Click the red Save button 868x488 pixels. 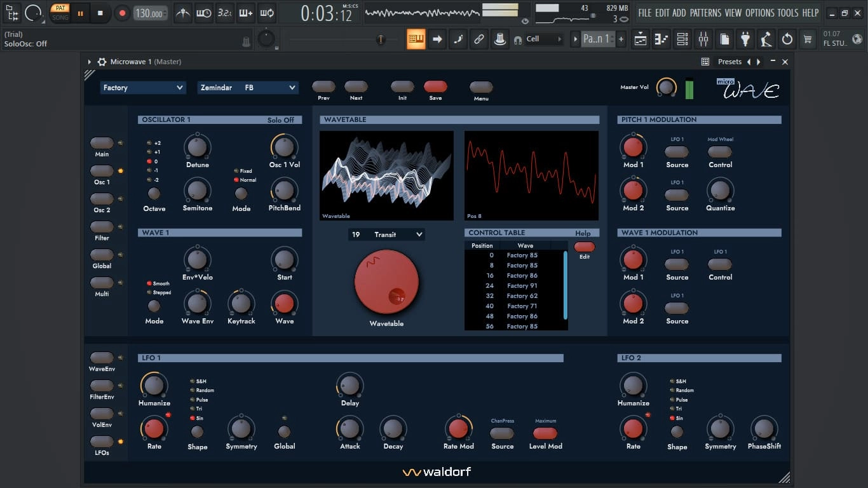point(435,86)
